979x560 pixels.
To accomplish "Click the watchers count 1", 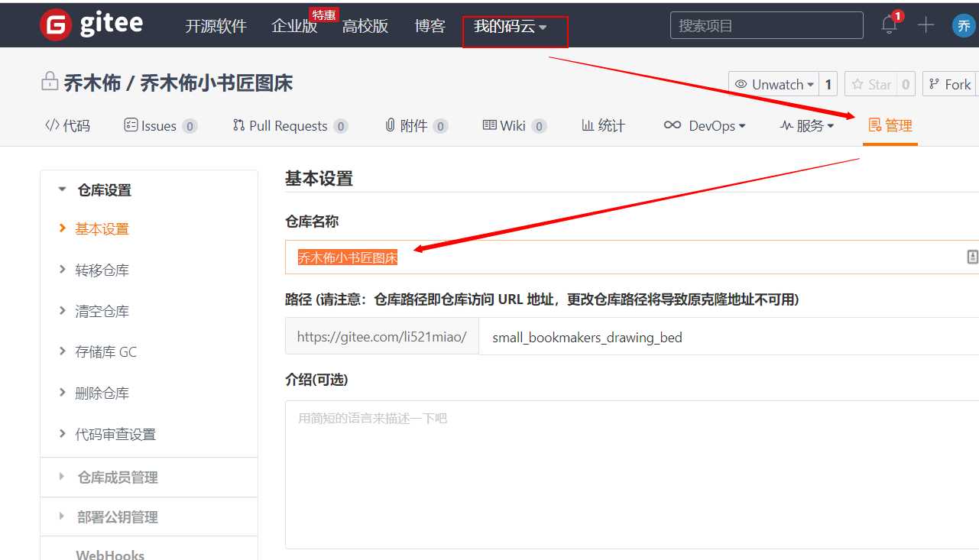I will pos(828,84).
